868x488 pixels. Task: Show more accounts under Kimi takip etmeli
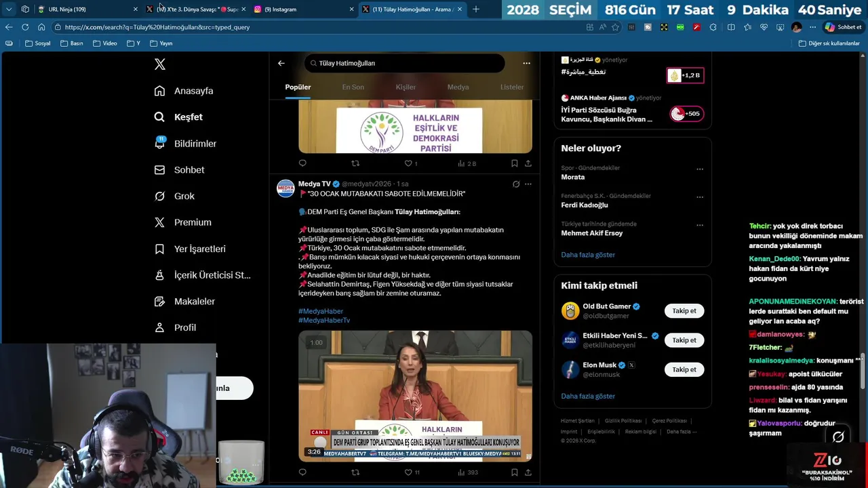pyautogui.click(x=588, y=396)
